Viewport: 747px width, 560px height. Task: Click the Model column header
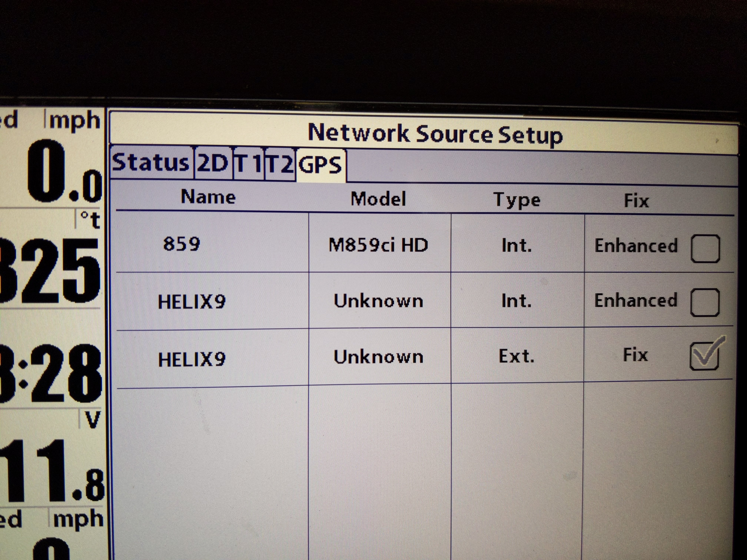378,199
